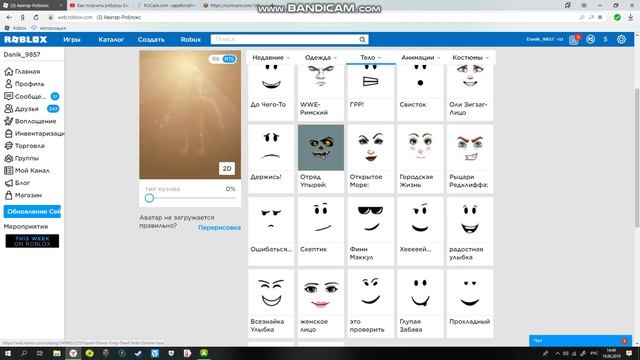640x360 pixels.
Task: Open Группы groups in sidebar
Action: coord(22,158)
